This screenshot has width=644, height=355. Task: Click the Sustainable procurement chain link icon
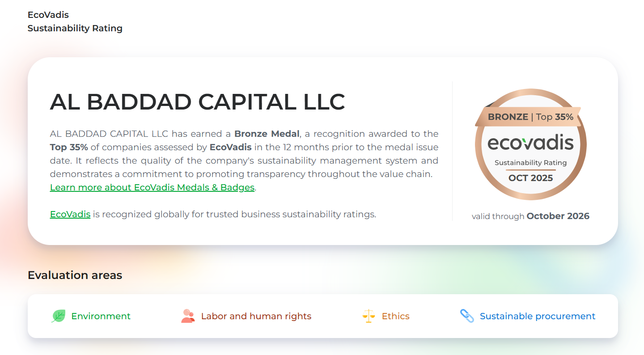click(x=467, y=316)
